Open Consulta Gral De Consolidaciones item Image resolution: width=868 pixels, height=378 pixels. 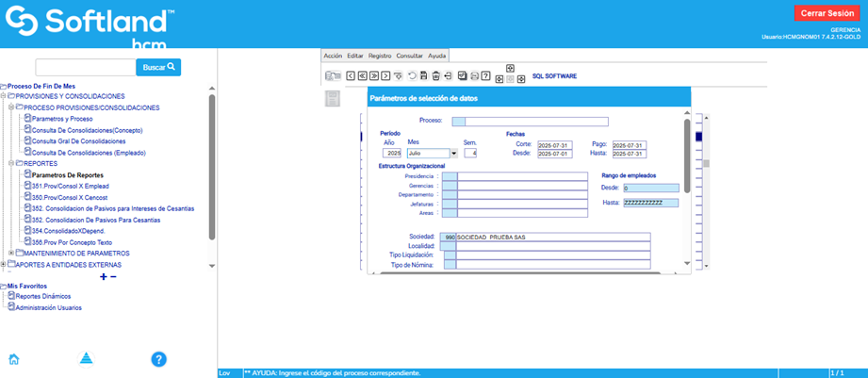click(x=78, y=141)
